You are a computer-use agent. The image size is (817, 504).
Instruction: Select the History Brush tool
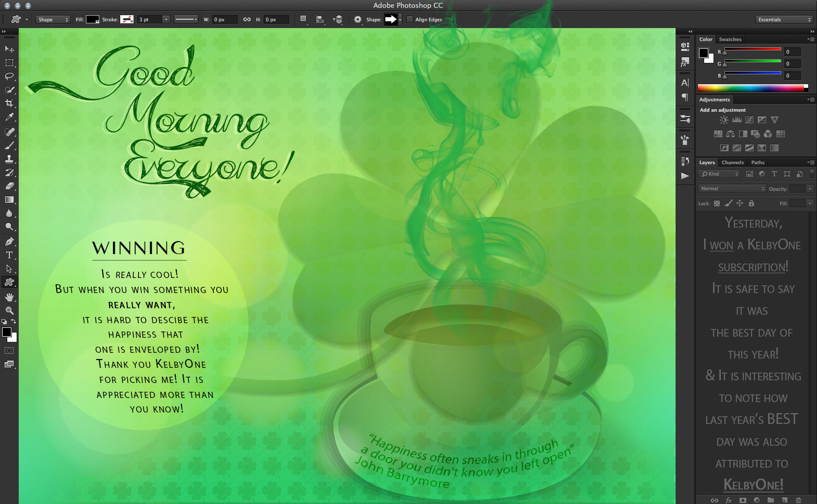click(9, 173)
